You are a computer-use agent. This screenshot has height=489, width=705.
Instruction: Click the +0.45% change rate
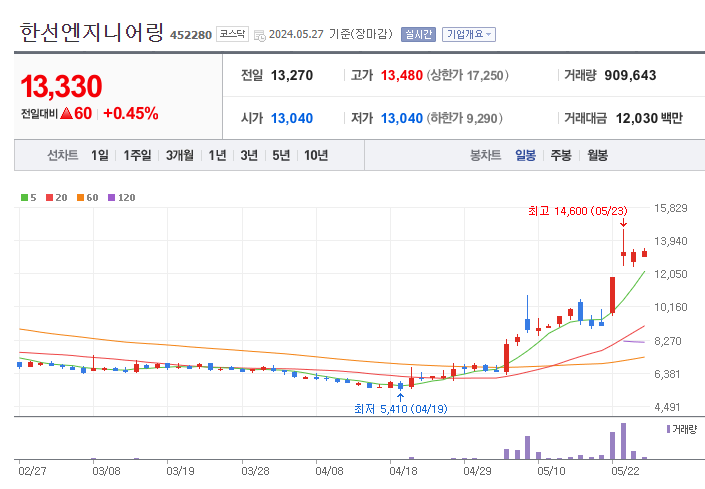pos(131,113)
